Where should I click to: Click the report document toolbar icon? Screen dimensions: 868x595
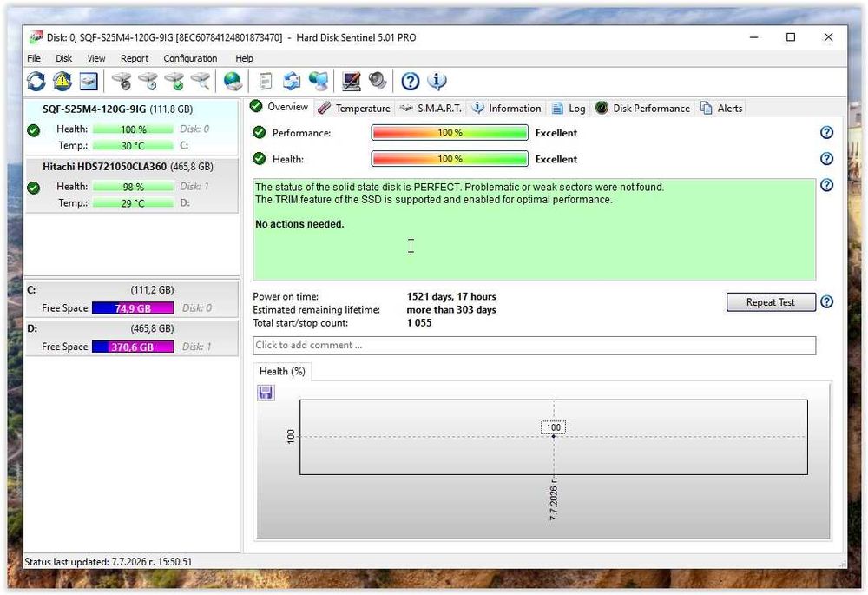point(266,82)
